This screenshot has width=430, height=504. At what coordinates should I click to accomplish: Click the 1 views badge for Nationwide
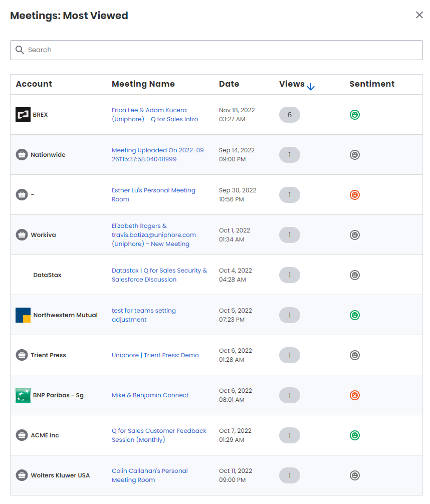tap(290, 155)
